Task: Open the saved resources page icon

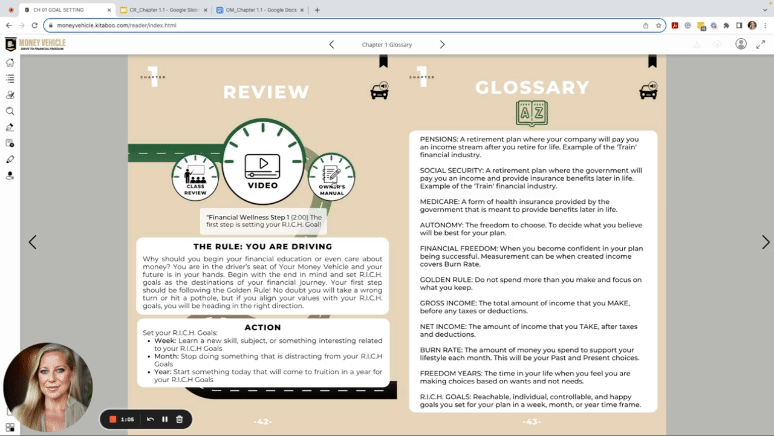Action: pyautogui.click(x=10, y=143)
